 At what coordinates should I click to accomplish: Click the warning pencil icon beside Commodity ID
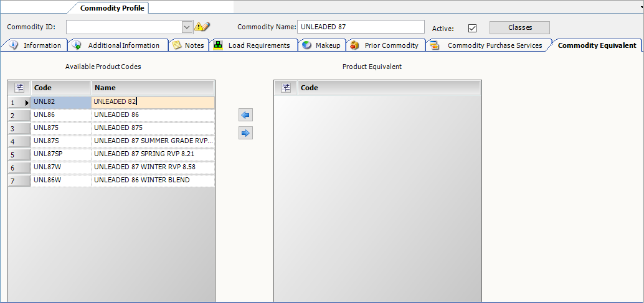(x=202, y=27)
